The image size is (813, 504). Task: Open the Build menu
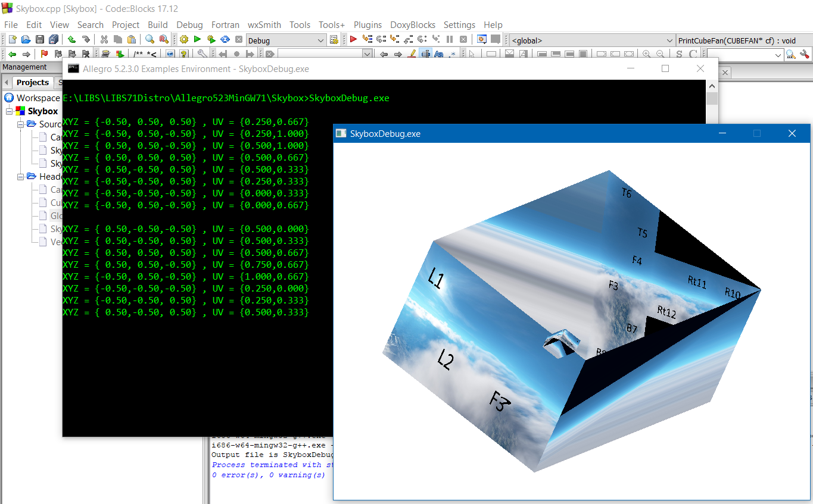click(158, 25)
